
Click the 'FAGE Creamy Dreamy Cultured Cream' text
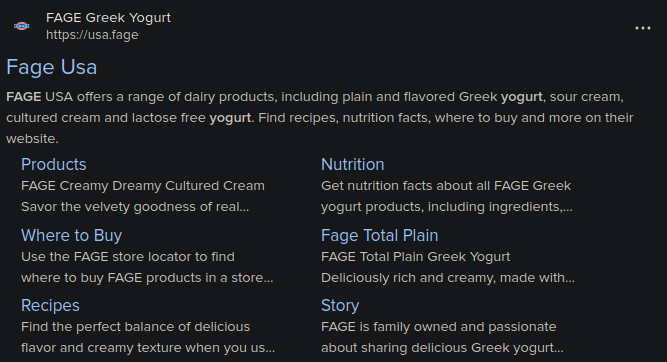pyautogui.click(x=143, y=186)
